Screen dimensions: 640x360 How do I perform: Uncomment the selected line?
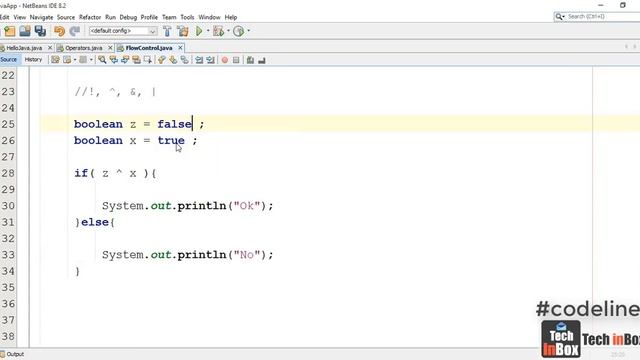[x=262, y=60]
